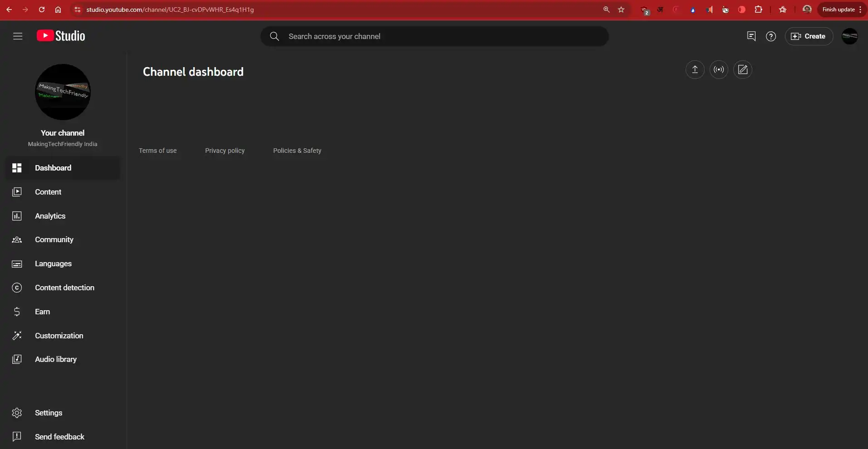Click the upload videos arrow icon
This screenshot has width=868, height=449.
tap(695, 69)
